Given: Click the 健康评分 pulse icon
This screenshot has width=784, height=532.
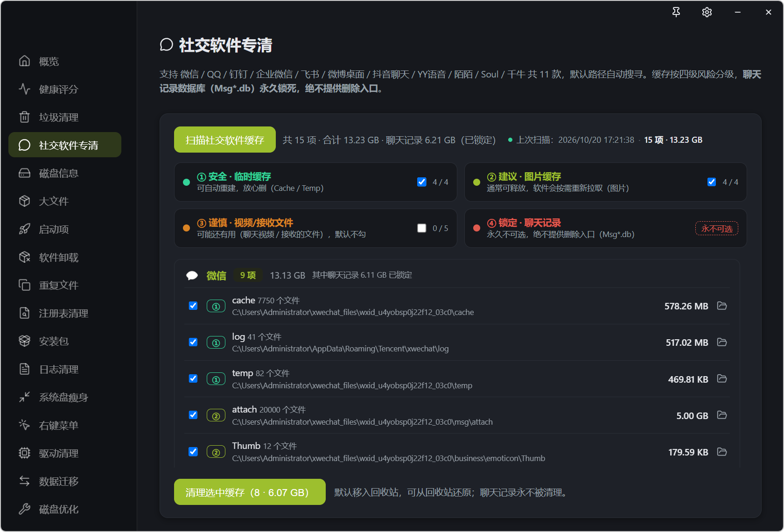Looking at the screenshot, I should pyautogui.click(x=24, y=89).
